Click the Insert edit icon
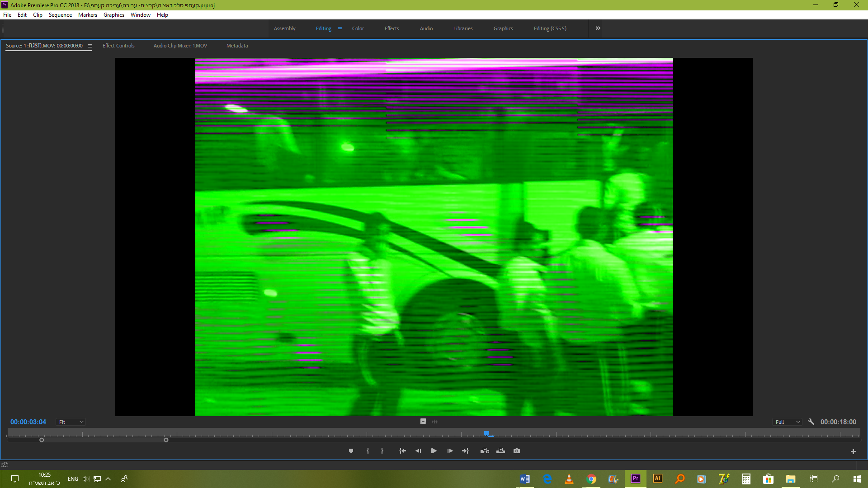Screen dimensions: 868x488 pyautogui.click(x=485, y=451)
